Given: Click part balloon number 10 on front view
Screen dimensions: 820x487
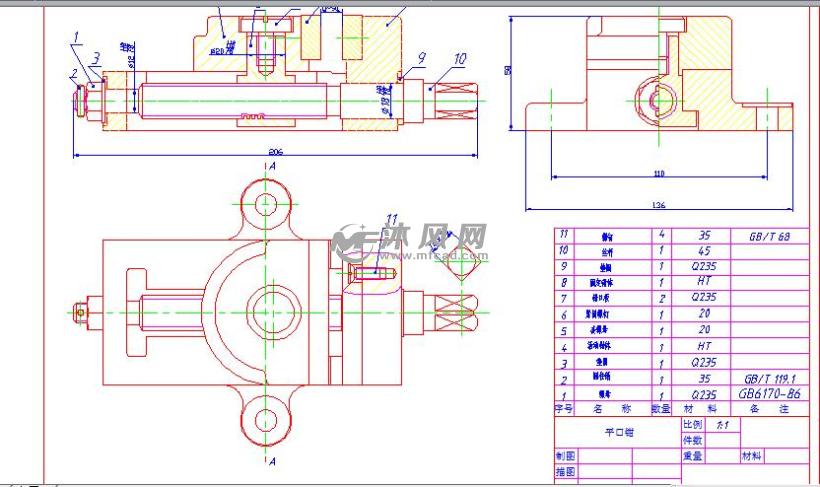Looking at the screenshot, I should [460, 59].
